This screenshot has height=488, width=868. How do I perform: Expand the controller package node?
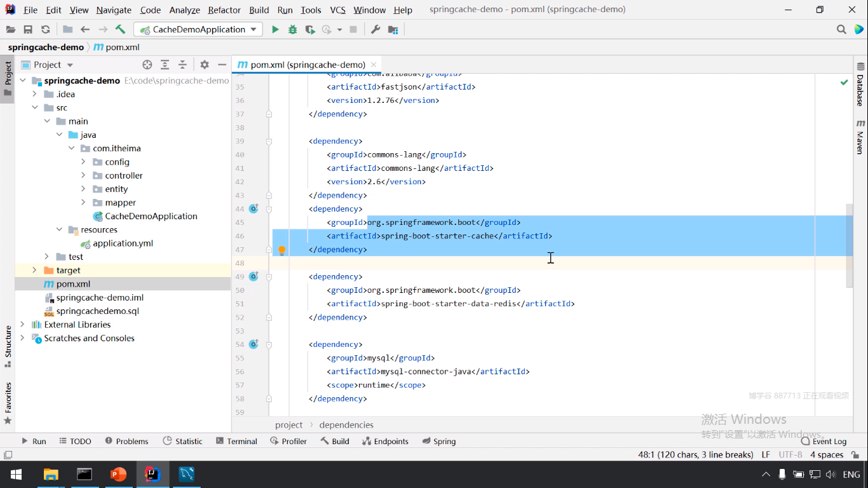tap(83, 175)
